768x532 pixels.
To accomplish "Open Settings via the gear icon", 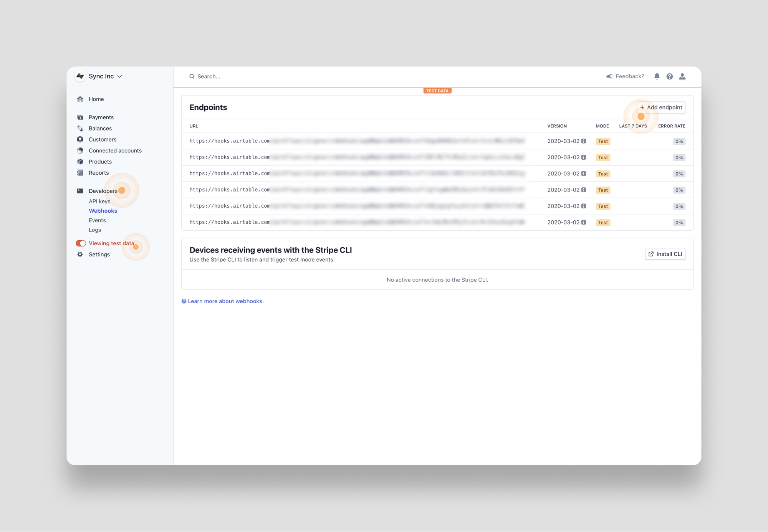I will point(80,254).
